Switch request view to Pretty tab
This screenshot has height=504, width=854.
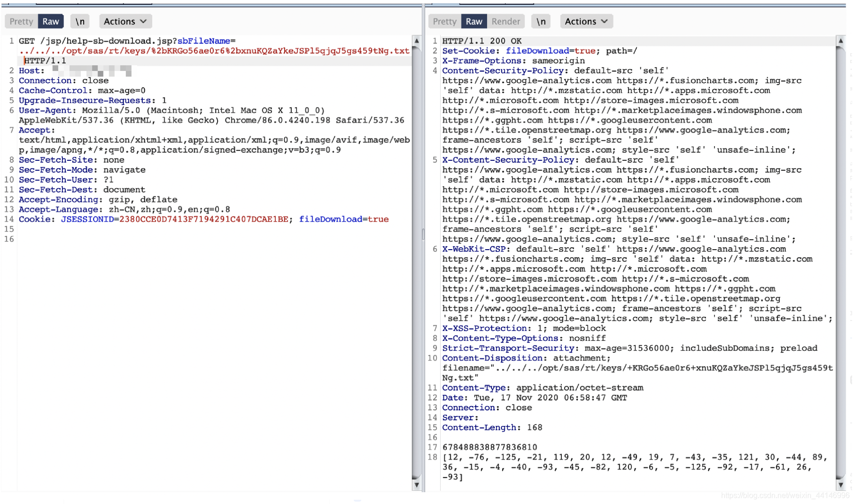coord(21,21)
